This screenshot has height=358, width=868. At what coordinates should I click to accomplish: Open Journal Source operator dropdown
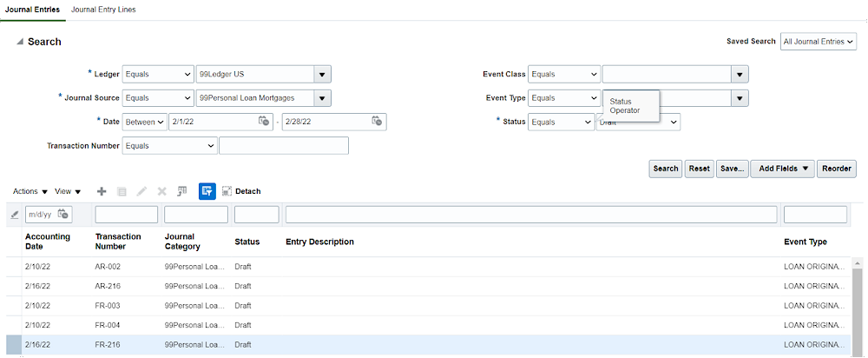pyautogui.click(x=158, y=97)
